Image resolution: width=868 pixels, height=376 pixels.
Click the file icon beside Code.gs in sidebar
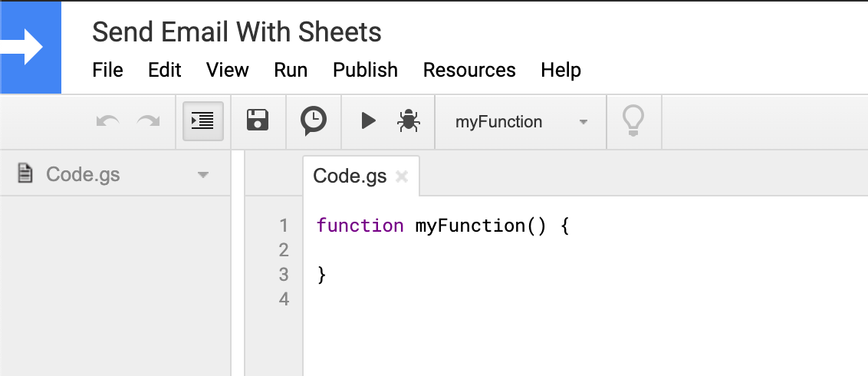(x=25, y=173)
